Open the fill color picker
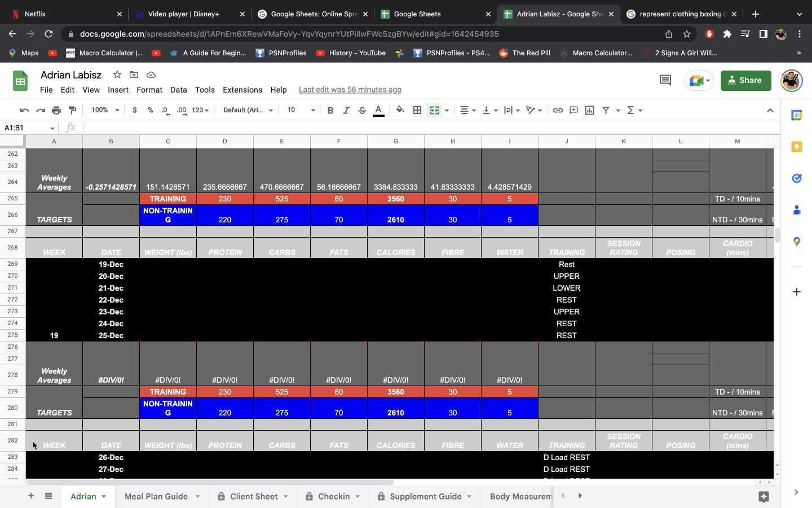The height and width of the screenshot is (508, 812). click(400, 110)
